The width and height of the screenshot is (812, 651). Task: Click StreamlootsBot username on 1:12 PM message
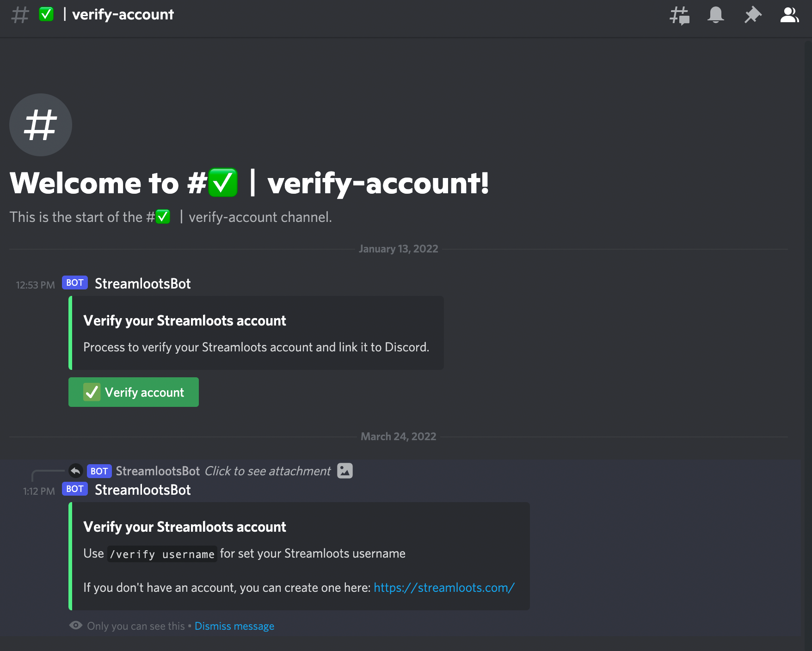(x=142, y=490)
